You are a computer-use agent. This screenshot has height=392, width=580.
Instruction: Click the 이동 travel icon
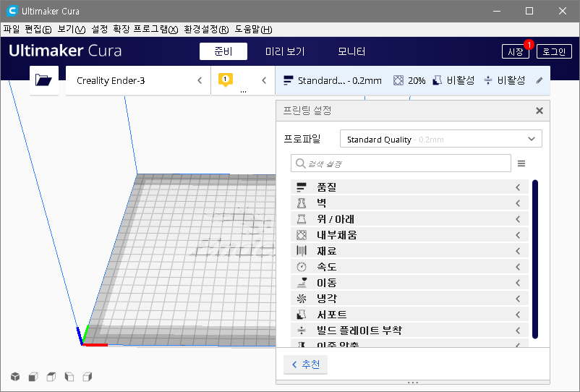[x=302, y=283]
